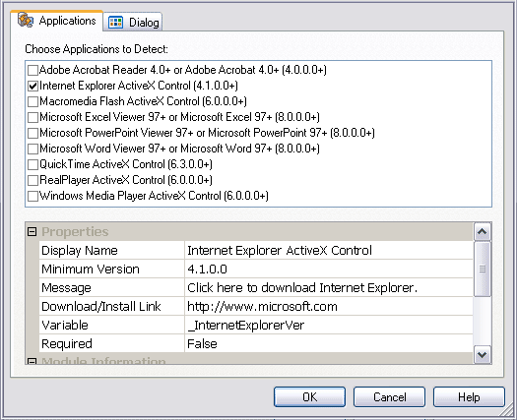
Task: Select 'QuickTime ActiveX Control (6.3.0.0+)' row text
Action: (126, 164)
